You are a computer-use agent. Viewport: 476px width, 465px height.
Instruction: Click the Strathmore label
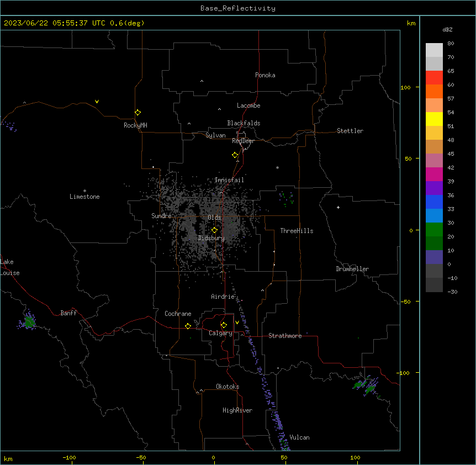285,336
